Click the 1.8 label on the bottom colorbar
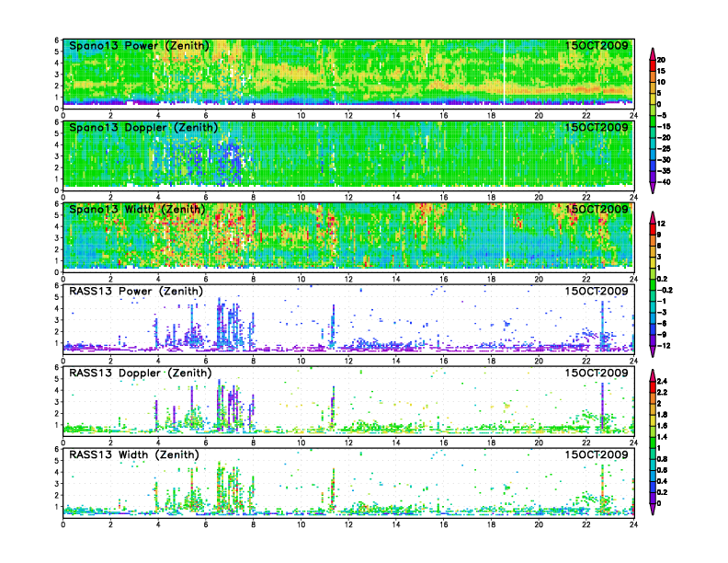Viewport: 728px width, 563px height. 662,415
